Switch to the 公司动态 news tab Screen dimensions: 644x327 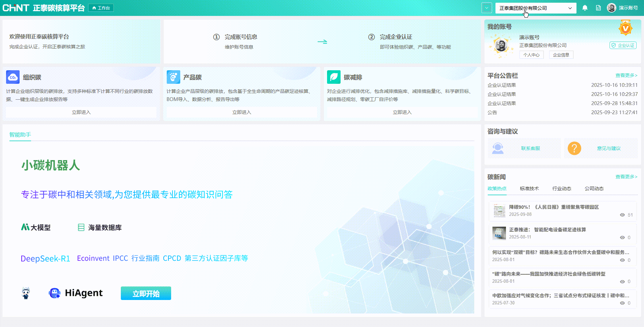(594, 188)
